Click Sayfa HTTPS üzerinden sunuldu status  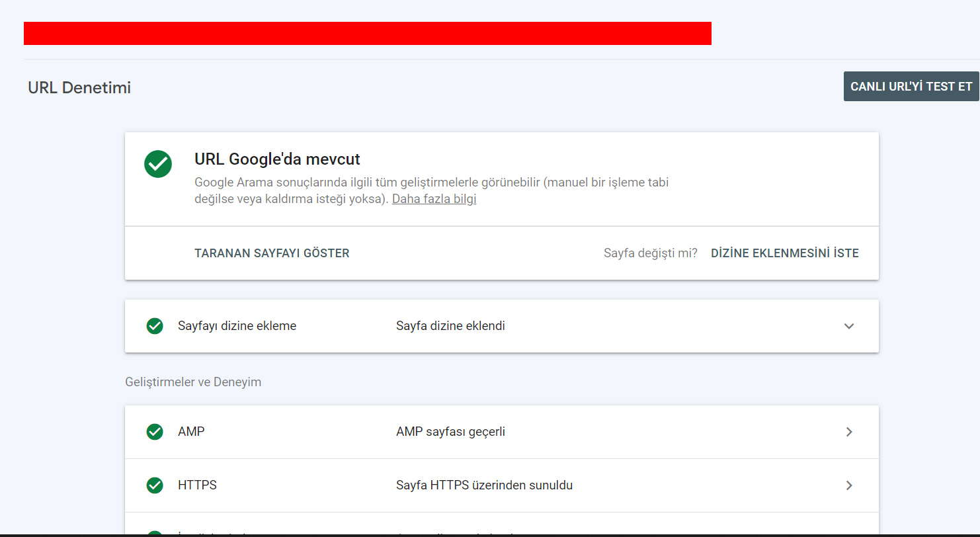484,485
